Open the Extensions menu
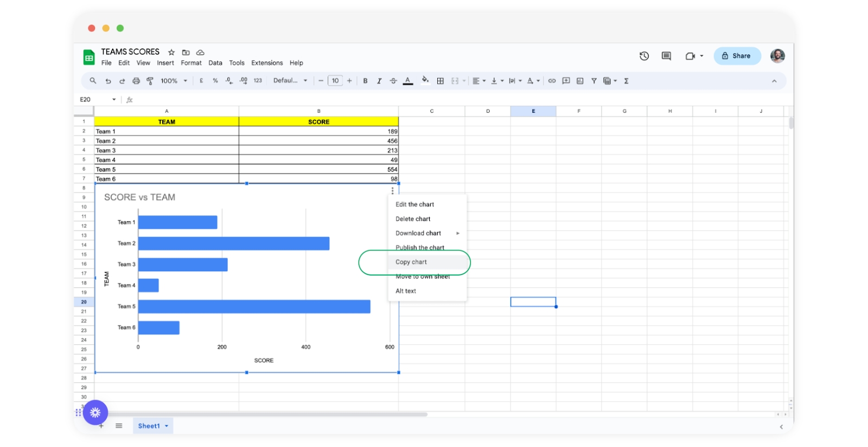Image resolution: width=868 pixels, height=447 pixels. tap(267, 63)
